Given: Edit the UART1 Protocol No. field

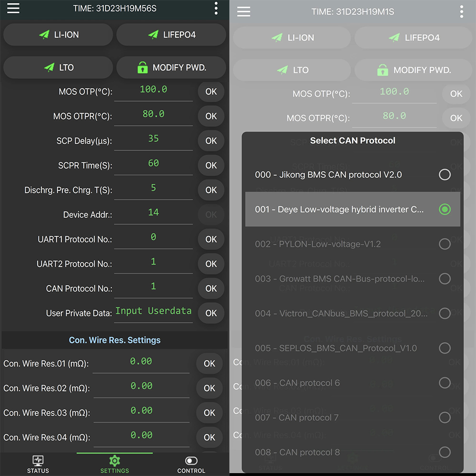Looking at the screenshot, I should (153, 238).
